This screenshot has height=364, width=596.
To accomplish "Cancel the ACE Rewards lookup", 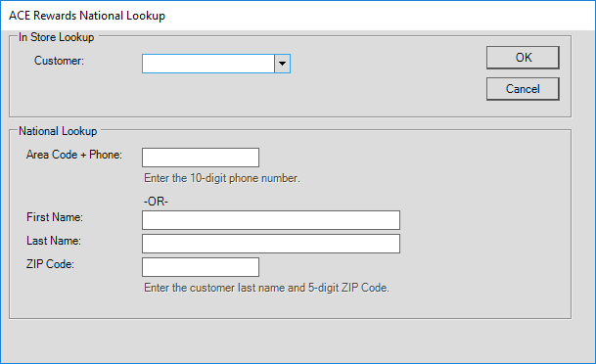I will coord(523,89).
